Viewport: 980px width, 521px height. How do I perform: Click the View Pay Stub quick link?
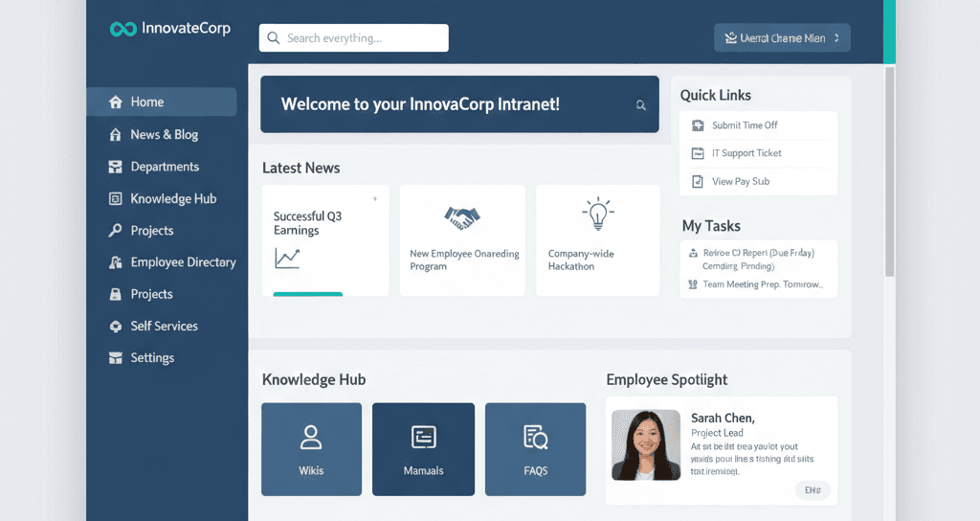pos(740,181)
